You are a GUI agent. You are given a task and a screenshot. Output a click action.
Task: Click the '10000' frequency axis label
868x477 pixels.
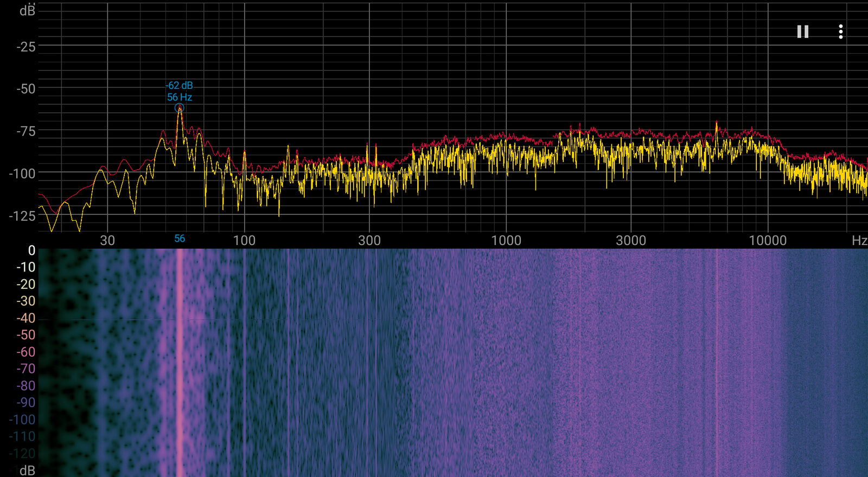coord(768,240)
